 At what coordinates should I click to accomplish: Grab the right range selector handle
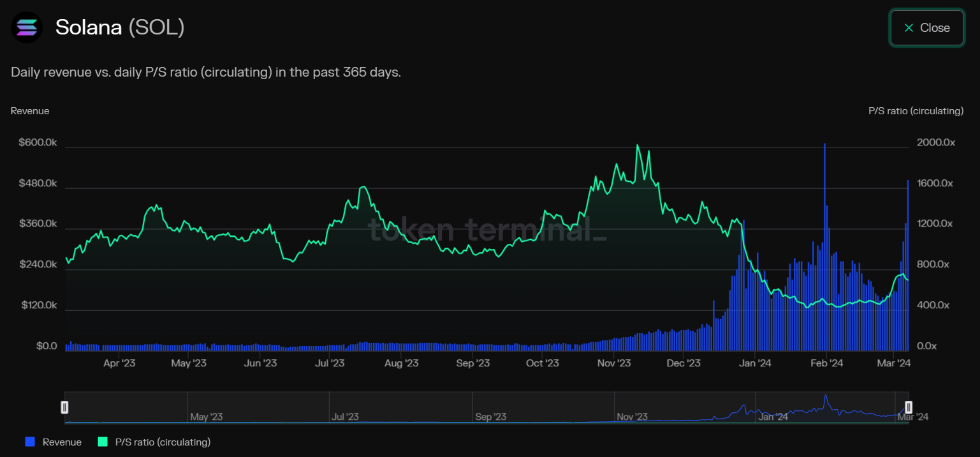[x=909, y=407]
